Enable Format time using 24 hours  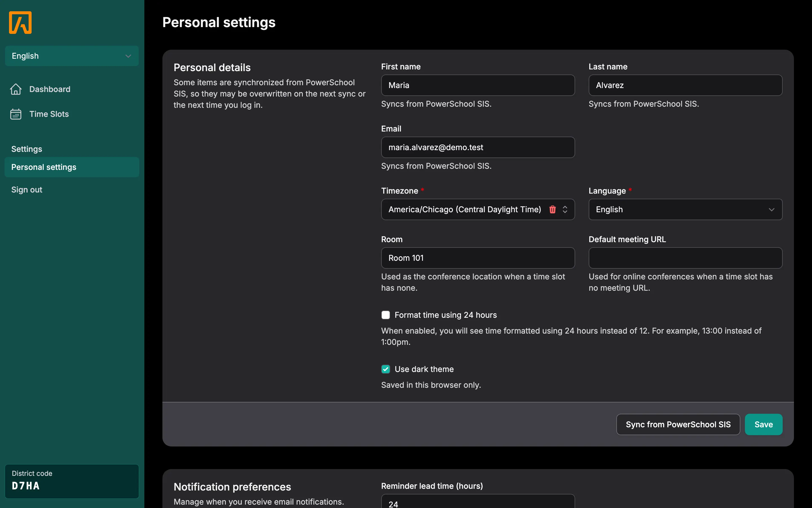[385, 315]
